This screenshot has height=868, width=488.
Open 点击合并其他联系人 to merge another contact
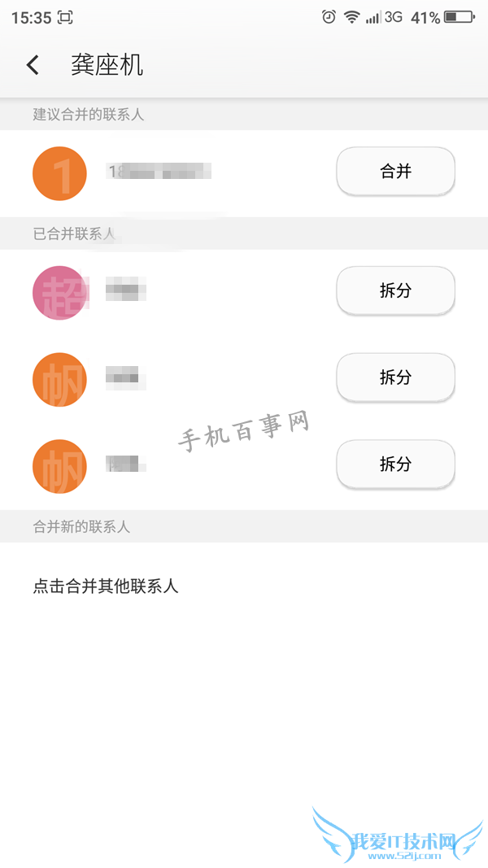[106, 586]
